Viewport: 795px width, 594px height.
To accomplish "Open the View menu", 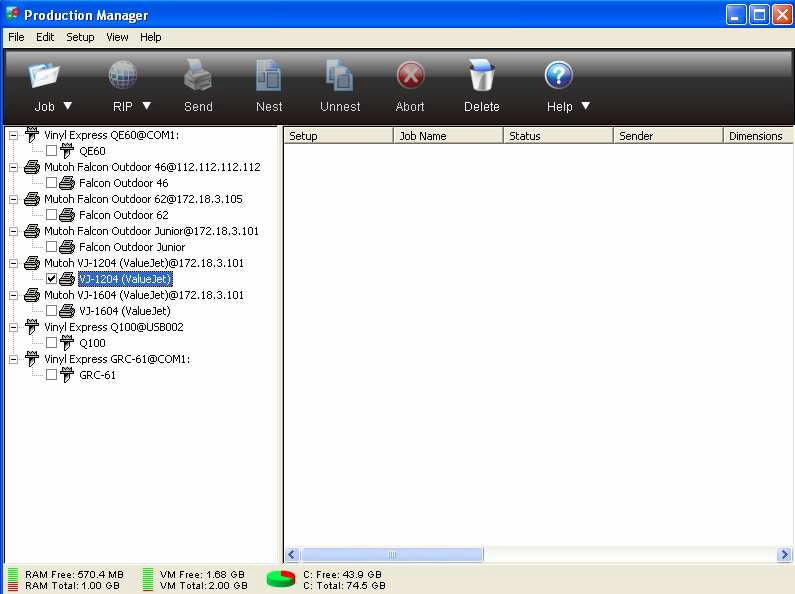I will pyautogui.click(x=117, y=37).
